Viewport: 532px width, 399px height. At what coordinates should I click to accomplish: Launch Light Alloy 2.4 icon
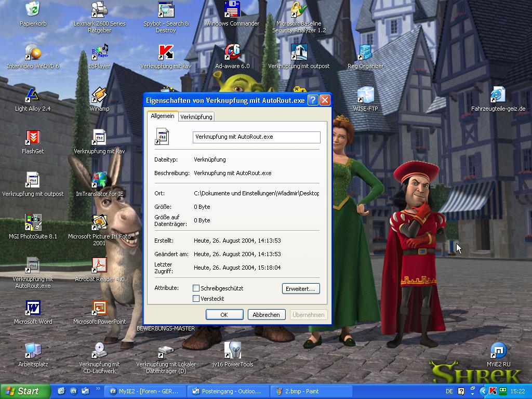click(x=33, y=95)
